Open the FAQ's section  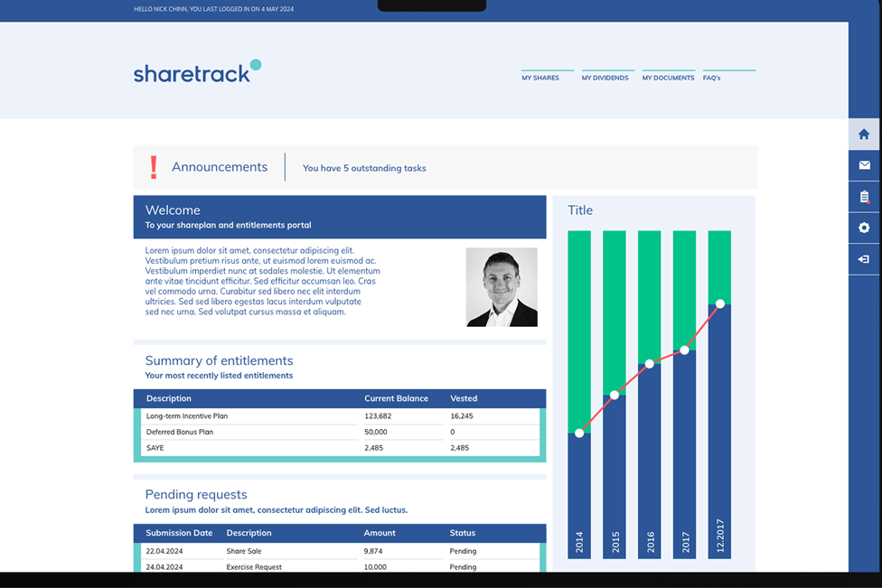point(711,78)
